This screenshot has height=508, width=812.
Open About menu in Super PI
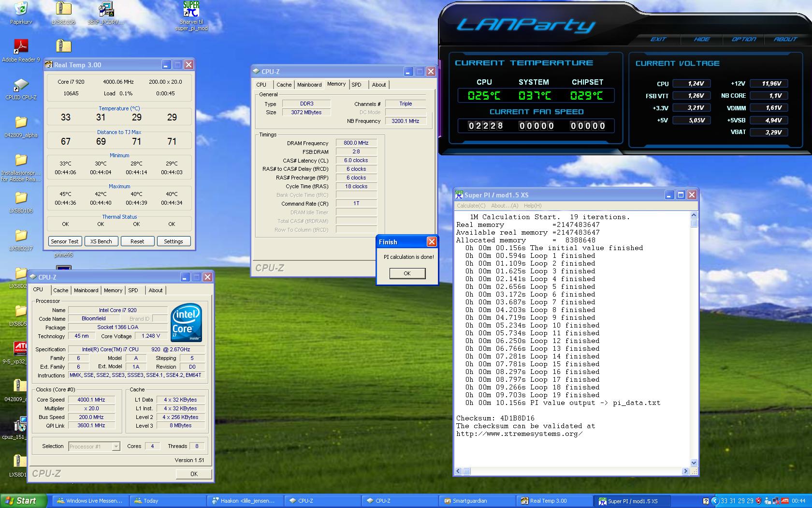[x=505, y=206]
